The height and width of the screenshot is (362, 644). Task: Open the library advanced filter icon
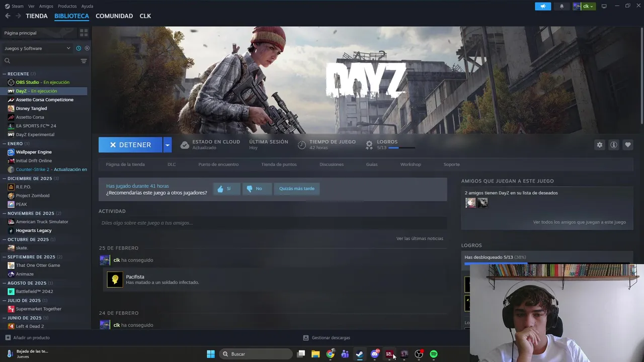click(84, 61)
